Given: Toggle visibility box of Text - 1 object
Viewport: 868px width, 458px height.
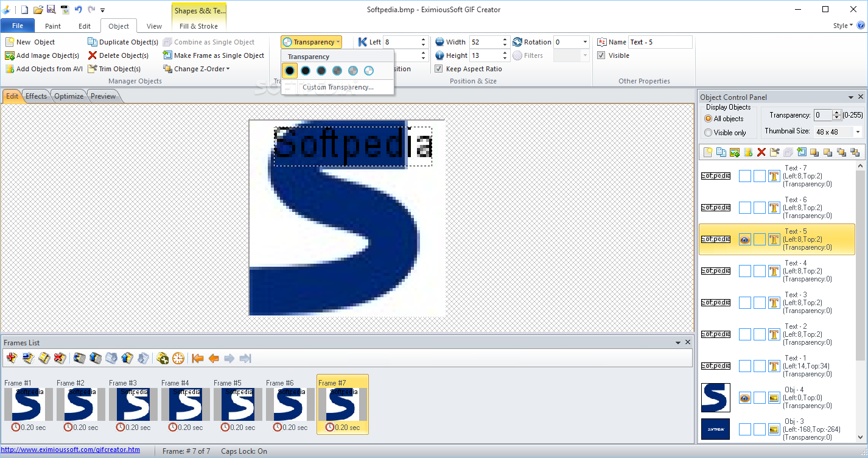Looking at the screenshot, I should (x=745, y=366).
